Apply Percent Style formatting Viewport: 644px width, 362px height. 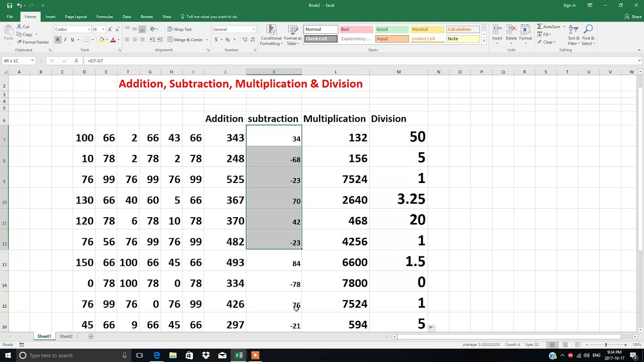click(227, 39)
